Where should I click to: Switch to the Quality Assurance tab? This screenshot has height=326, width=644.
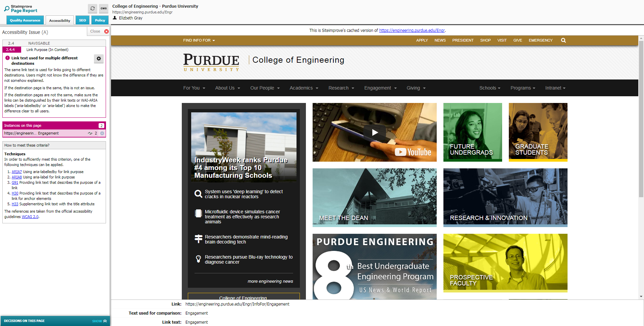point(25,20)
